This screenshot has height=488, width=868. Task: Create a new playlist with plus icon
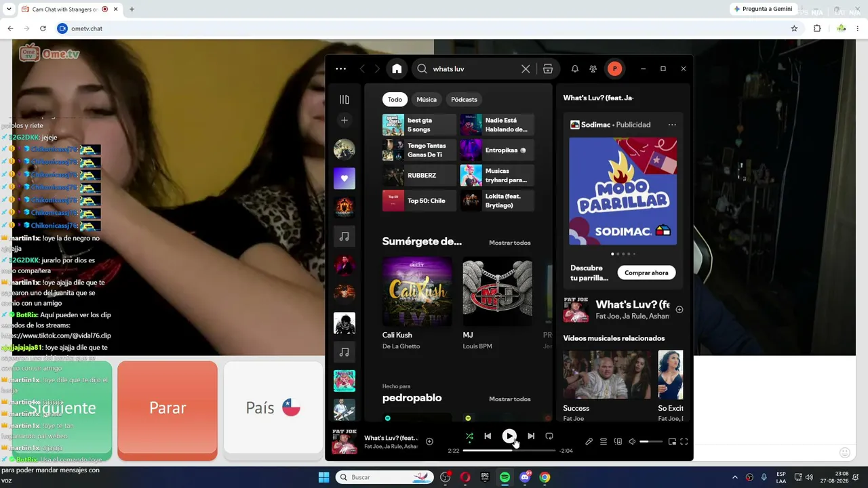[344, 120]
